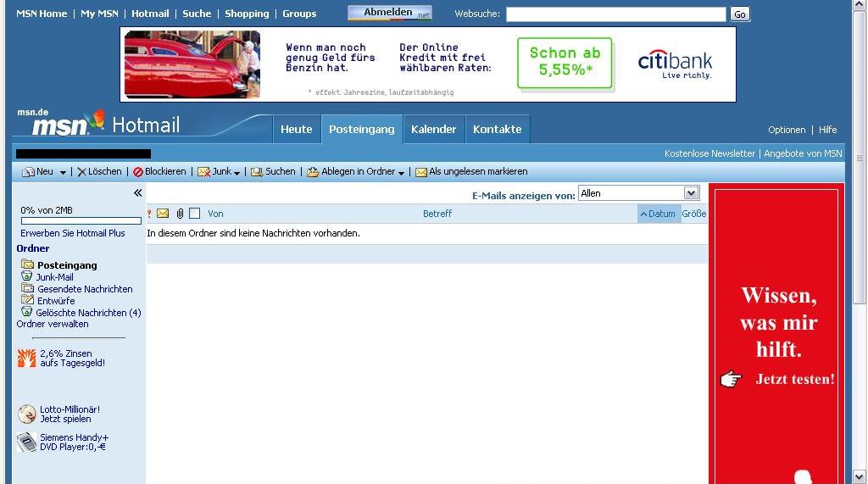Open My MSN in top navigation
The width and height of the screenshot is (868, 484).
click(x=100, y=14)
